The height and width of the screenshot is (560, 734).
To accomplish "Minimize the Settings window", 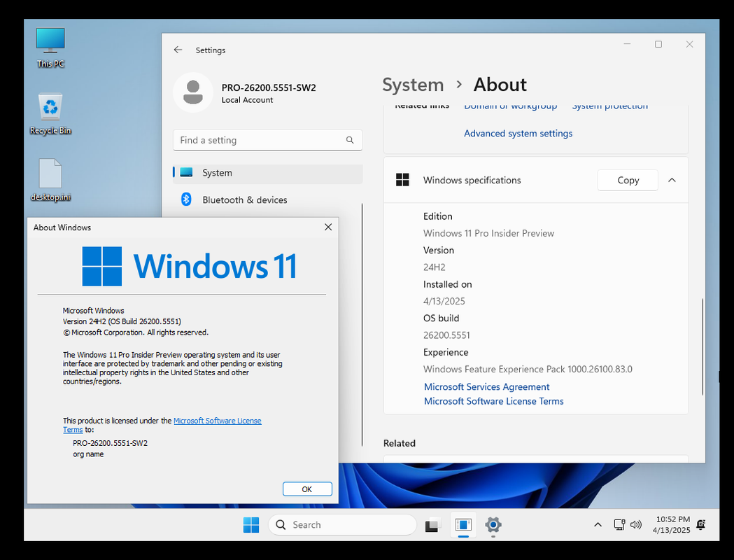I will (x=627, y=44).
